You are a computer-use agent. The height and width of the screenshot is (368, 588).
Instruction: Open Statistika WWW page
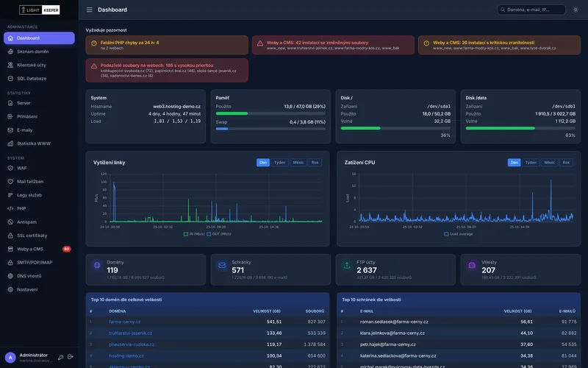[x=39, y=144]
